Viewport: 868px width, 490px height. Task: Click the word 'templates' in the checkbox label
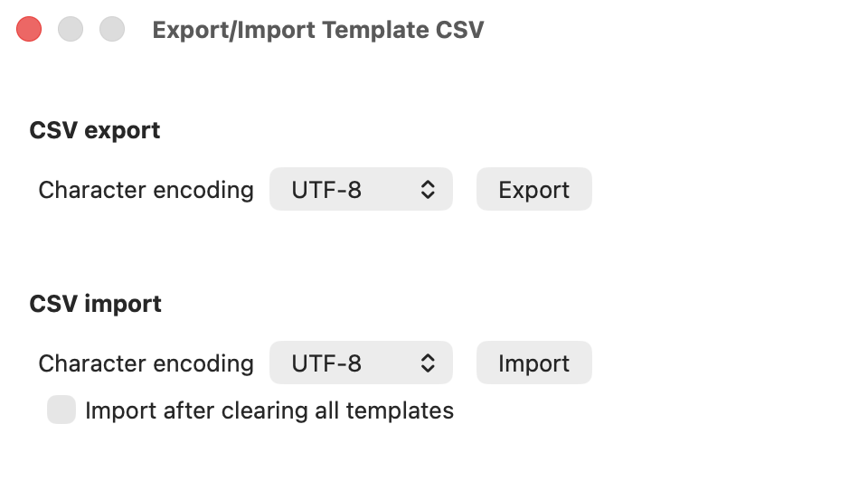tap(400, 410)
